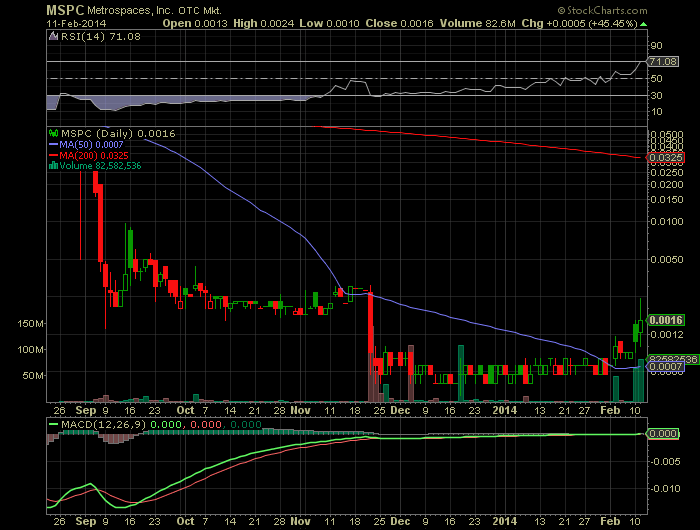
Task: Click the MSPC ticker symbol title
Action: (65, 10)
